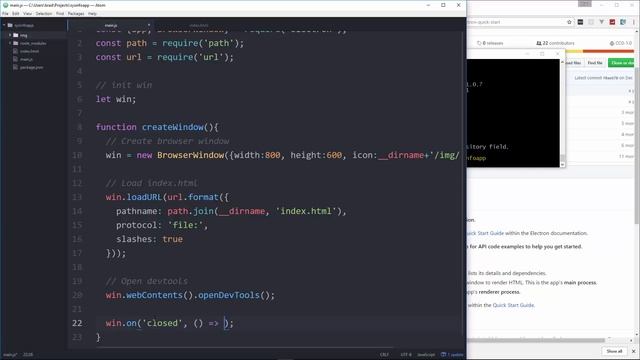Click the Latest commit text on GitHub
This screenshot has height=360, width=640.
coord(603,78)
